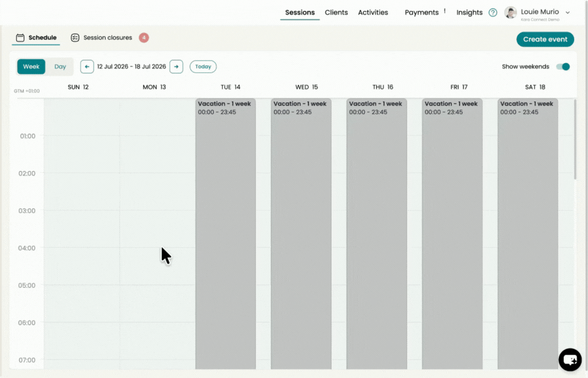The image size is (588, 378).
Task: Open Thursday 16 Vacation event
Action: click(376, 234)
